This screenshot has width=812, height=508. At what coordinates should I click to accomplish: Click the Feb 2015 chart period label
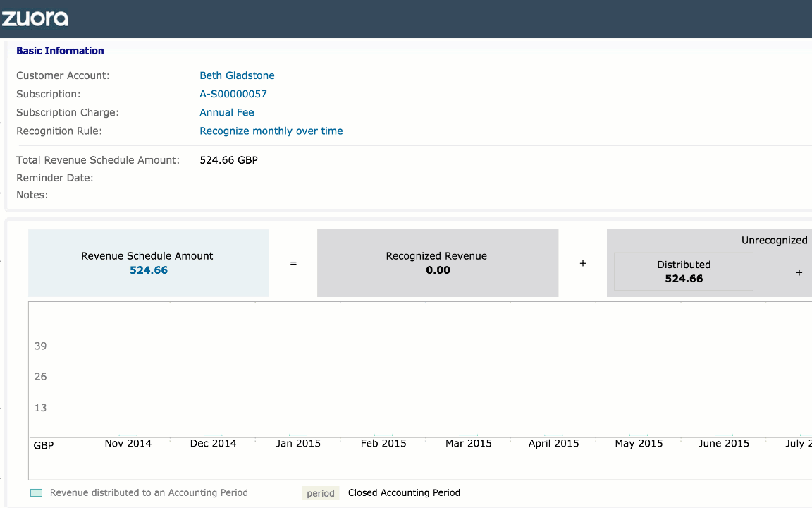[383, 443]
